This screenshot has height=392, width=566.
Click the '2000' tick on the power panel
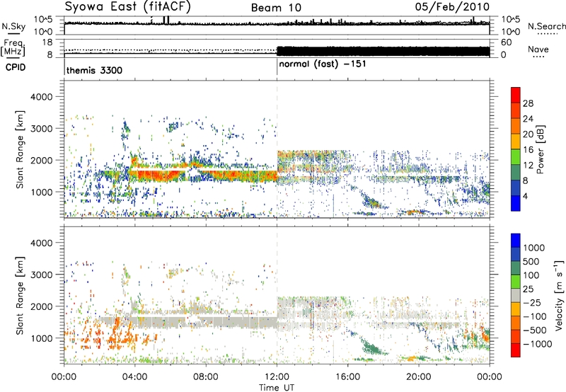coord(41,160)
